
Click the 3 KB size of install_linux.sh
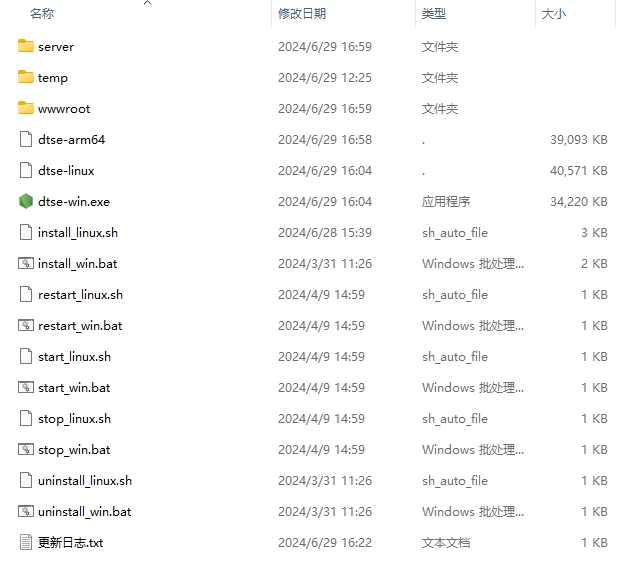[x=594, y=232]
